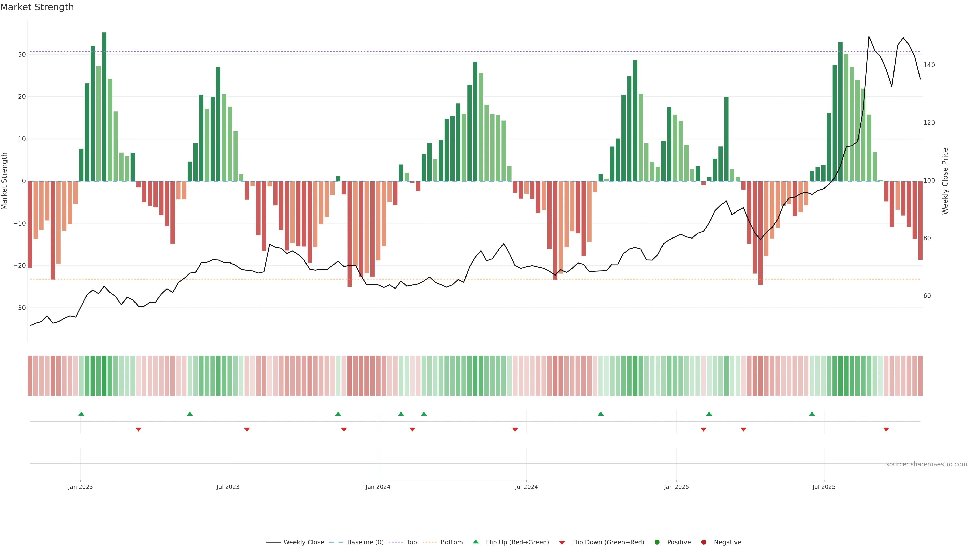Click the Jul 2023 x-axis label
980x551 pixels.
click(x=228, y=487)
